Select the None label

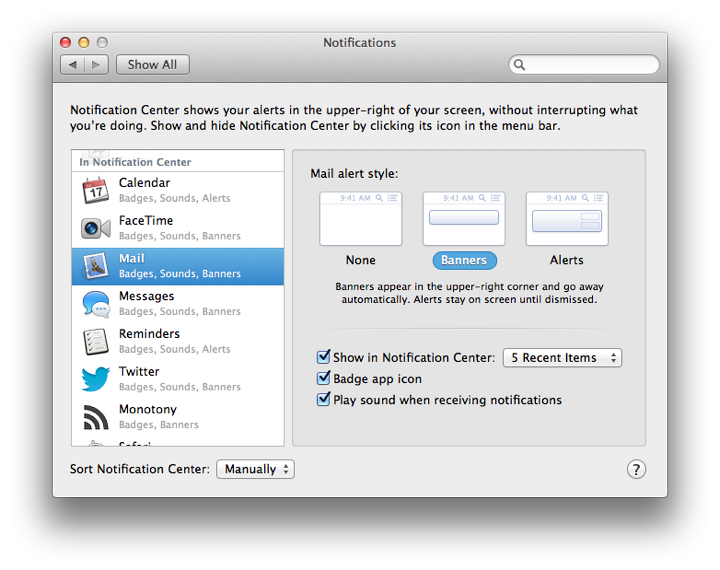(x=360, y=260)
